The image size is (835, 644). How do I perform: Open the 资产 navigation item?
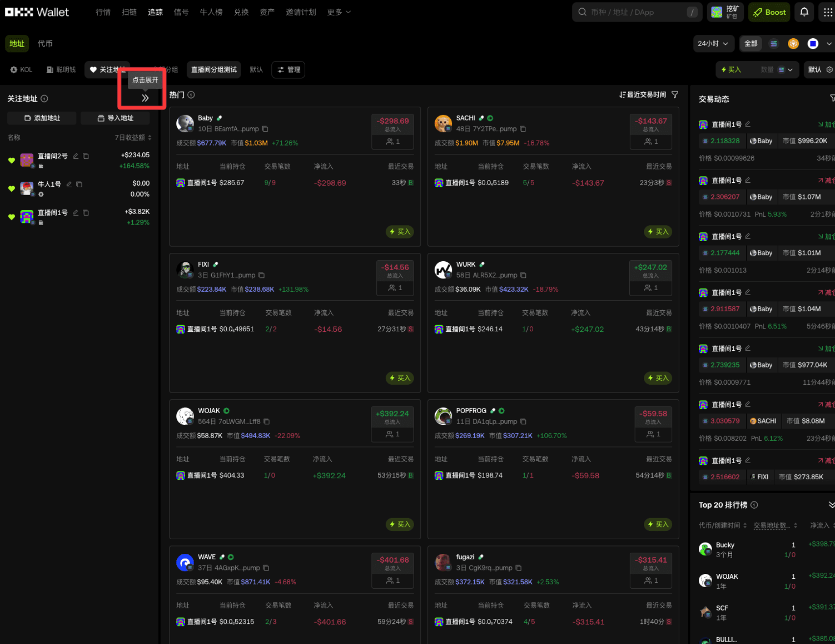point(267,12)
